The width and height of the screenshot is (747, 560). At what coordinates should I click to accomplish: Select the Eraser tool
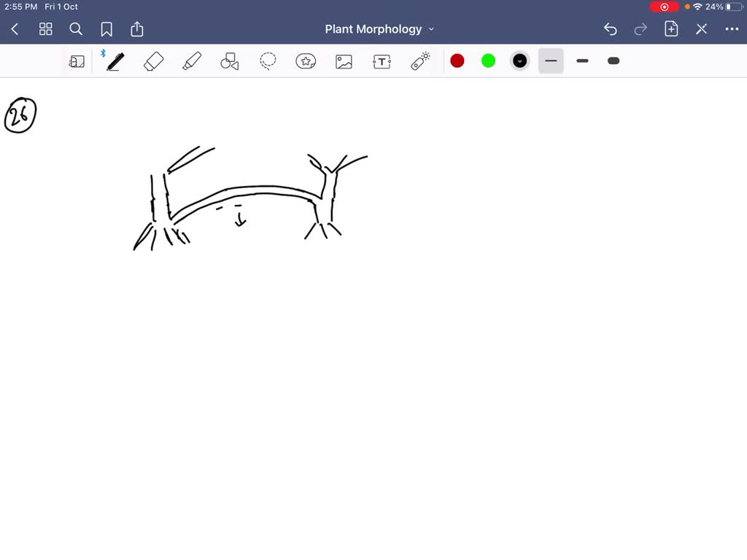coord(154,61)
